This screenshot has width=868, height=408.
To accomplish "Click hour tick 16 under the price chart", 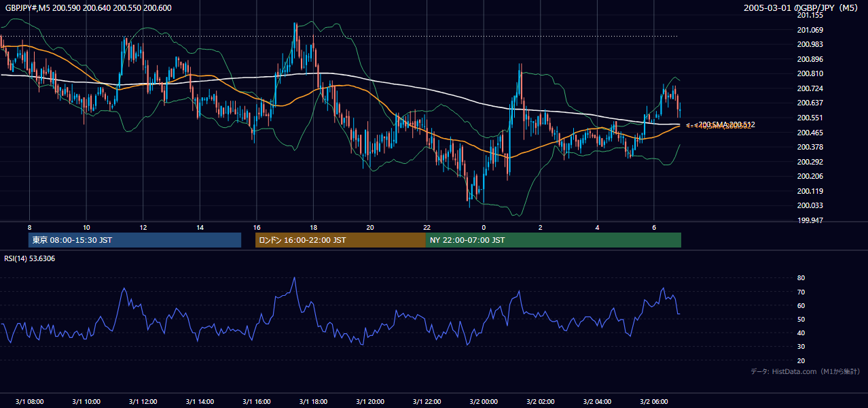I will [x=256, y=227].
